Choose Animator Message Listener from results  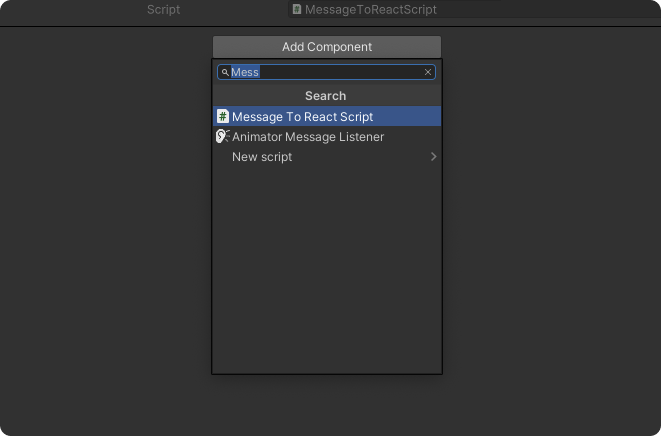tap(308, 137)
